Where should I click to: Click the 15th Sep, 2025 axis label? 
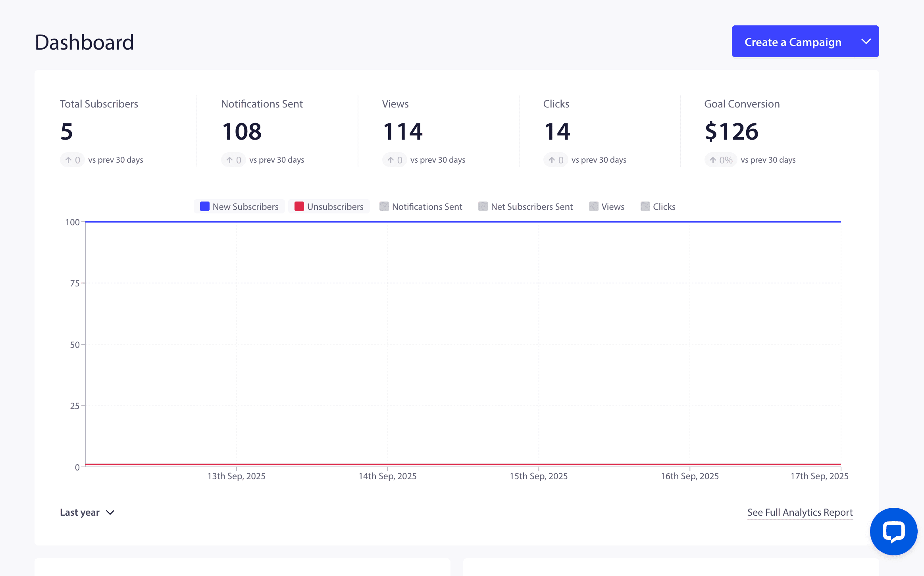pyautogui.click(x=539, y=476)
